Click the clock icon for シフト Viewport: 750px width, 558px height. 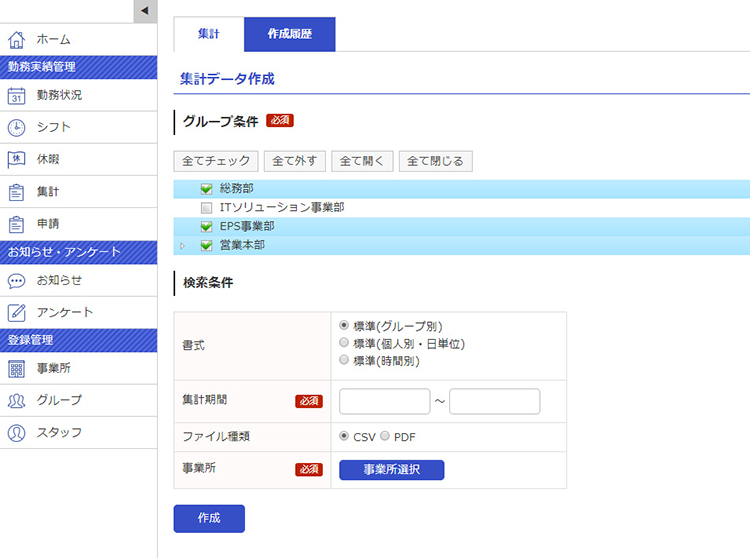pyautogui.click(x=16, y=128)
